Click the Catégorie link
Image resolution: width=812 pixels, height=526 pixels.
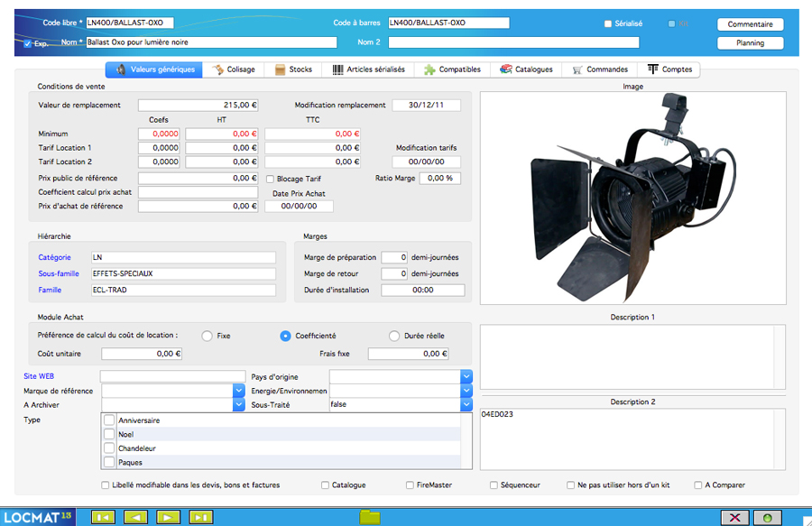click(x=54, y=257)
